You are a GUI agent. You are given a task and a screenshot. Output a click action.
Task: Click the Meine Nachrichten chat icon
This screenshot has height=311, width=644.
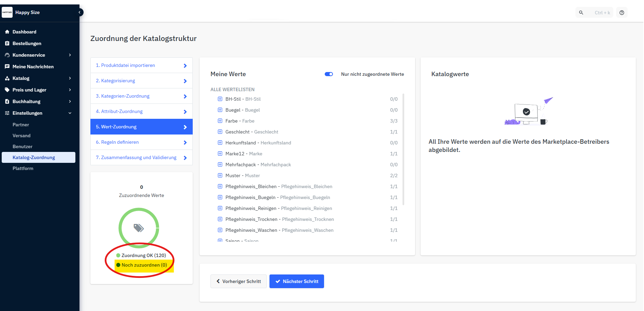pyautogui.click(x=7, y=67)
